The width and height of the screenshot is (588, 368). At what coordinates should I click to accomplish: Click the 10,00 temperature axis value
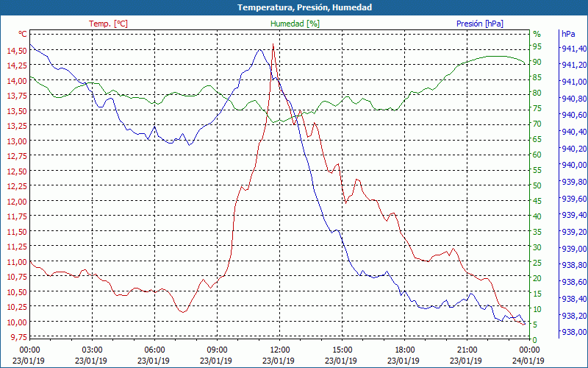coord(16,322)
